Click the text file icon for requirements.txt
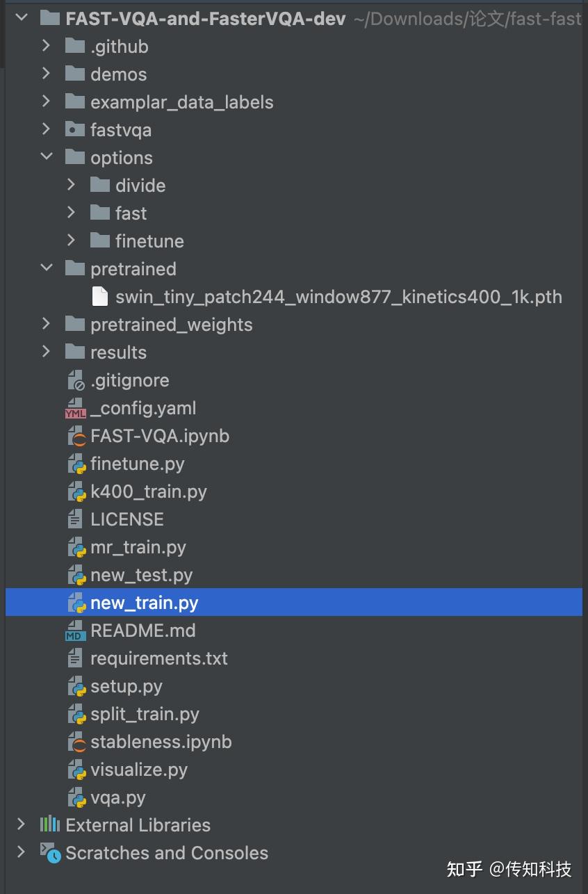The height and width of the screenshot is (894, 588). [75, 658]
